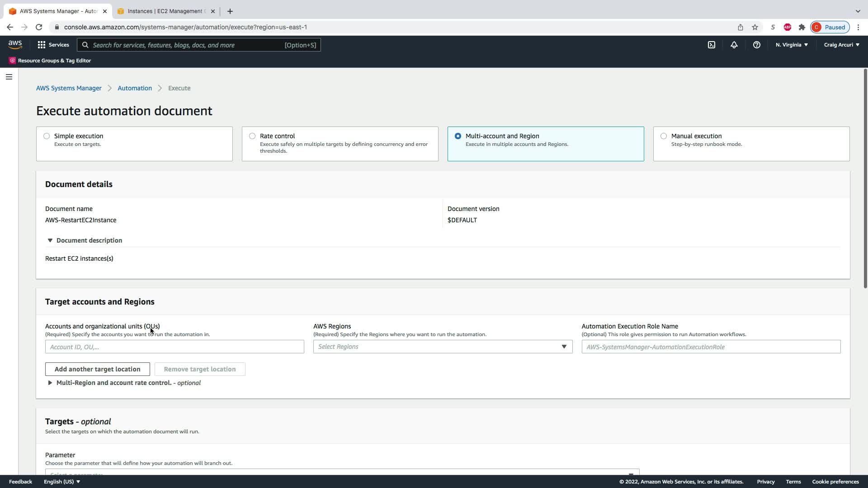
Task: Go to Automation breadcrumb link
Action: [135, 88]
